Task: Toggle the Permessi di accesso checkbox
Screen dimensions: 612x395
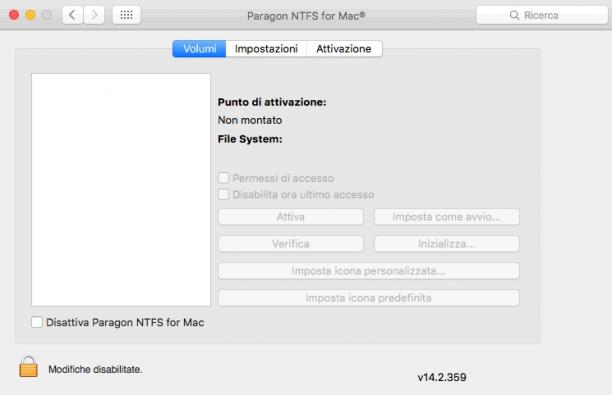Action: coord(223,178)
